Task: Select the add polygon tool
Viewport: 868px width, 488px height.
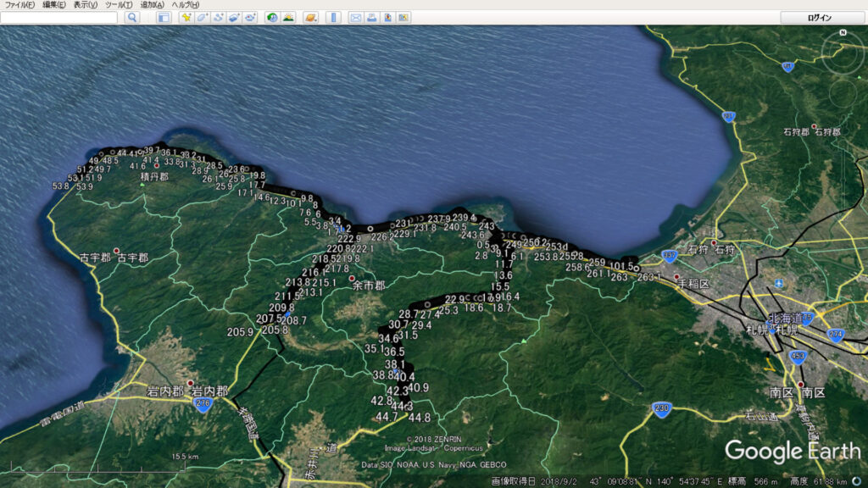Action: (202, 17)
